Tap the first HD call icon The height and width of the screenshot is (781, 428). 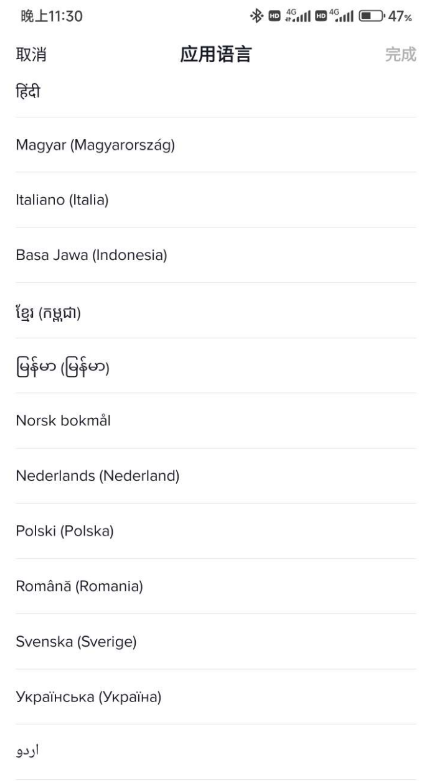275,16
